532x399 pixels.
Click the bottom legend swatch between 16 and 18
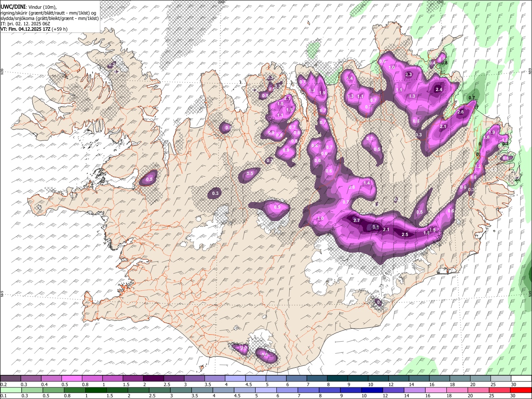(x=436, y=390)
